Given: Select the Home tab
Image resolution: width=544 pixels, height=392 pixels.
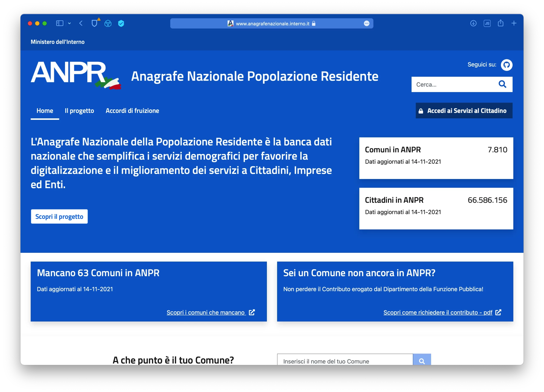Looking at the screenshot, I should coord(45,111).
